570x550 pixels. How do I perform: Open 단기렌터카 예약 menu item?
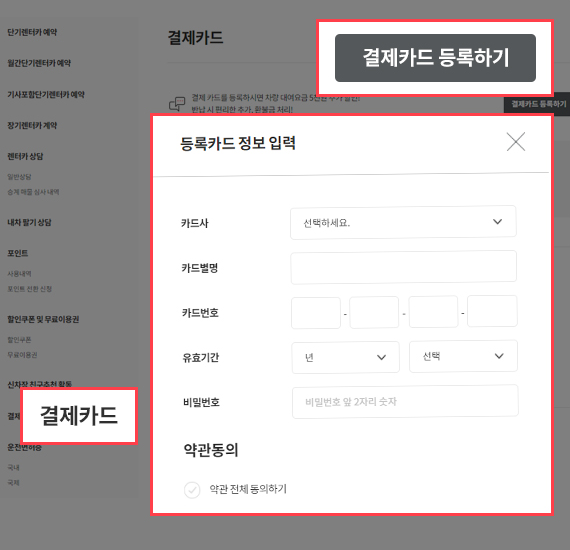32,32
